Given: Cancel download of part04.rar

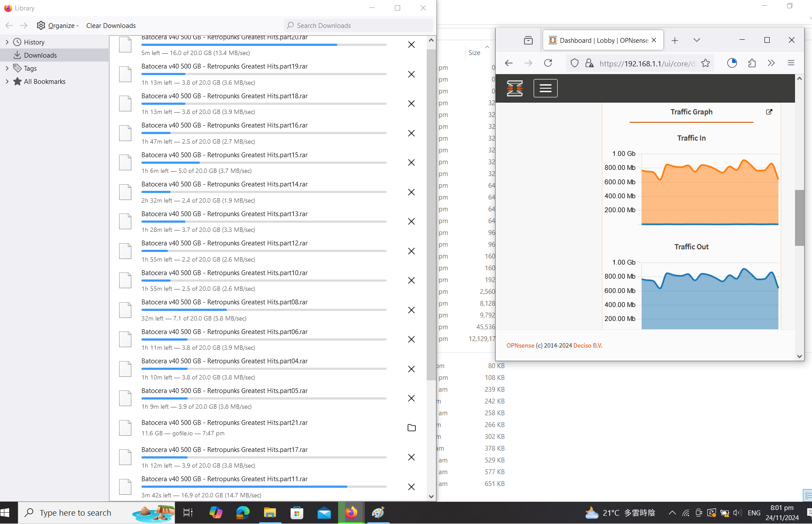Looking at the screenshot, I should pyautogui.click(x=411, y=369).
